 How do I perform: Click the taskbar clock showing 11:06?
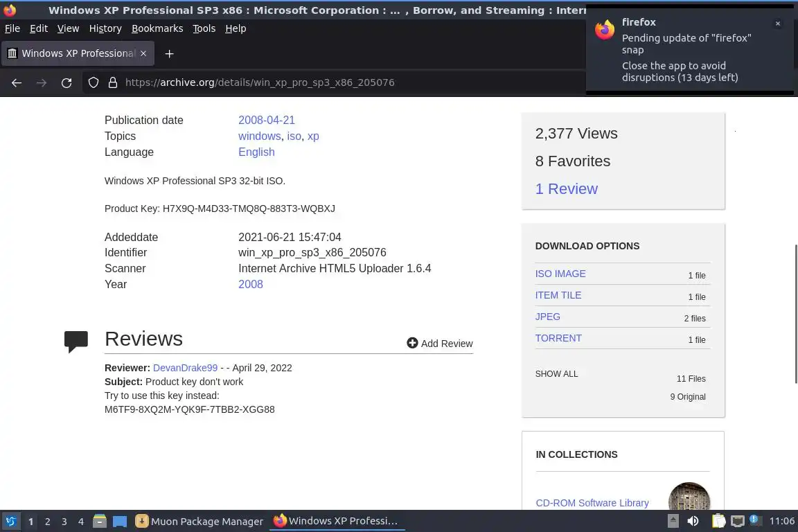[781, 521]
